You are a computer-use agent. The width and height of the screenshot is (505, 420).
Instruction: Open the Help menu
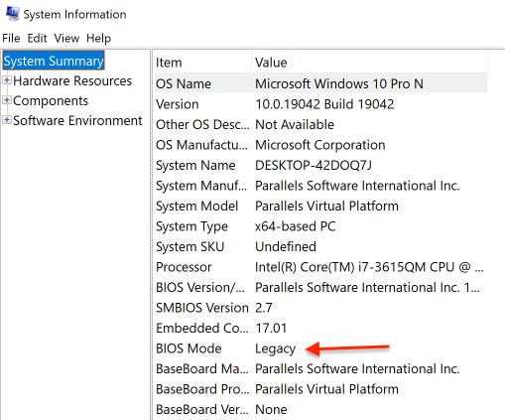pyautogui.click(x=98, y=38)
